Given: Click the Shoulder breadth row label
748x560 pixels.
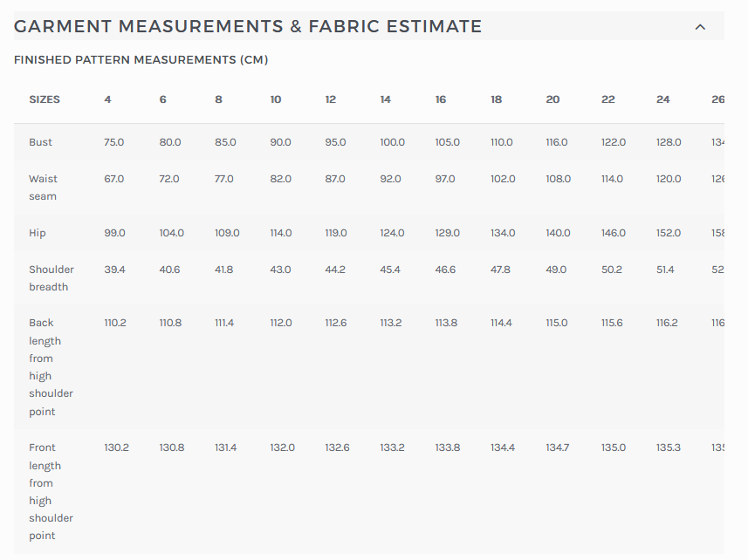Looking at the screenshot, I should tap(51, 278).
